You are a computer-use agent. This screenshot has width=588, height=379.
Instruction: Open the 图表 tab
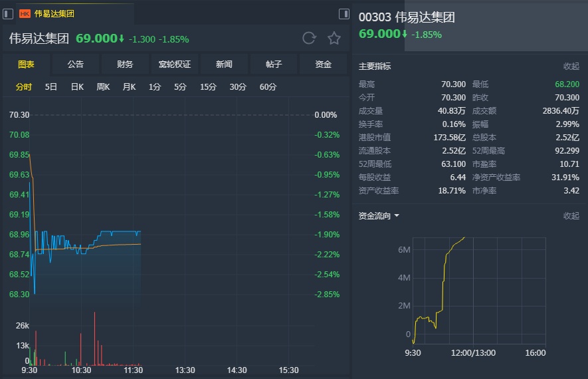tap(27, 64)
